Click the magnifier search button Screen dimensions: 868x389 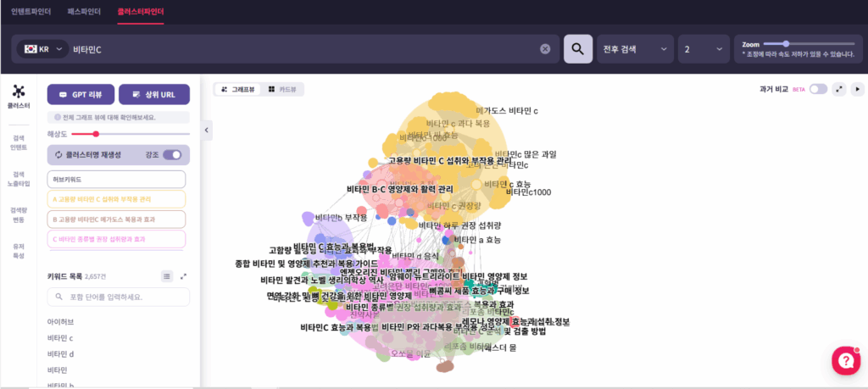[578, 49]
